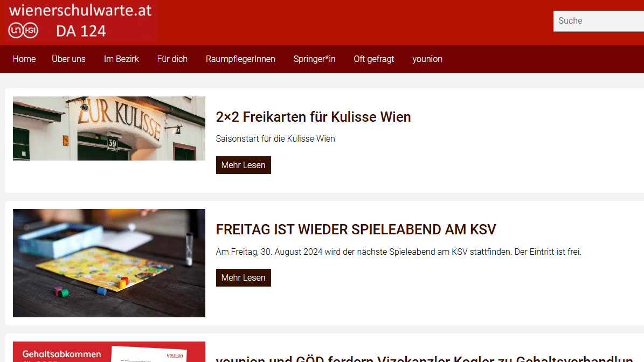Open the Über uns menu
Viewport: 644px width, 362px height.
(x=68, y=59)
